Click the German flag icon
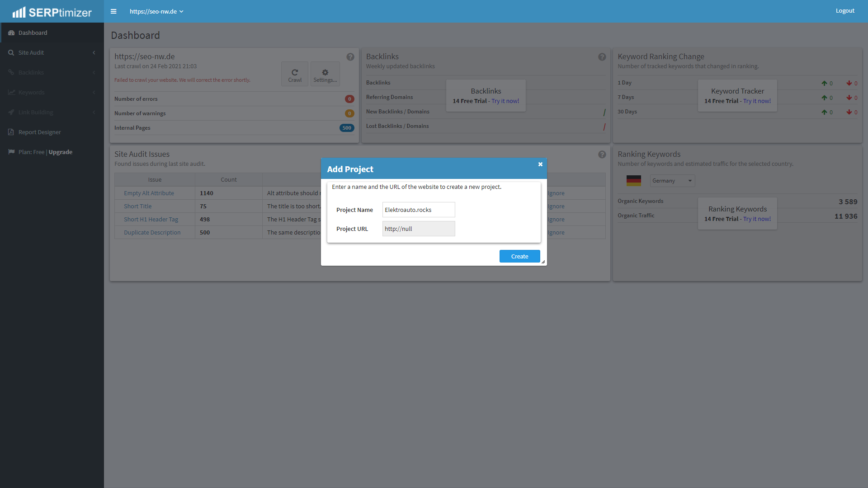This screenshot has height=488, width=868. point(634,181)
